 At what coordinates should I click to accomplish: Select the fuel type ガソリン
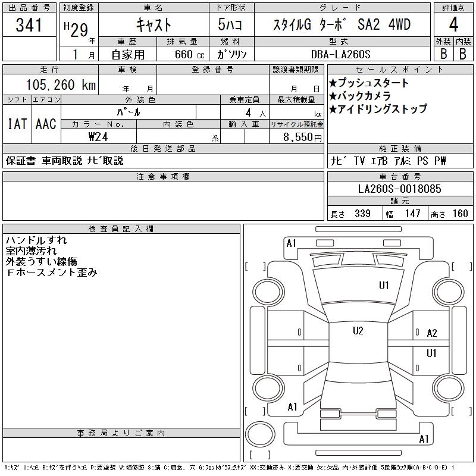click(231, 54)
